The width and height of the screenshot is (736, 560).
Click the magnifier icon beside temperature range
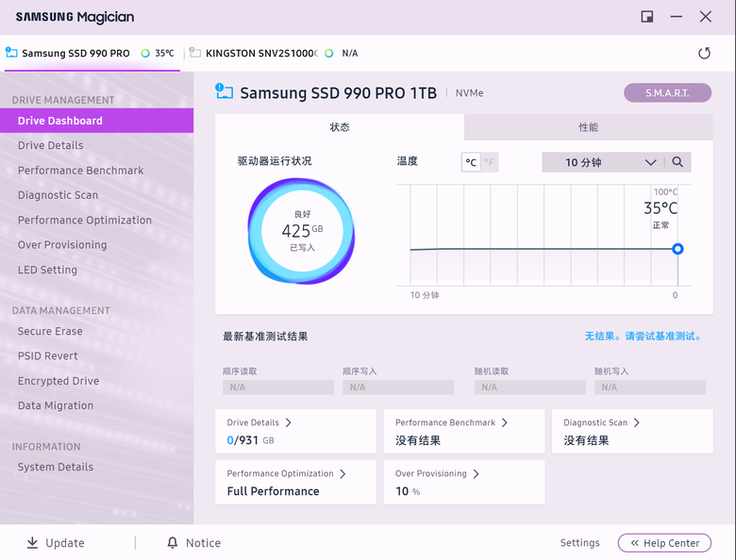click(x=677, y=162)
